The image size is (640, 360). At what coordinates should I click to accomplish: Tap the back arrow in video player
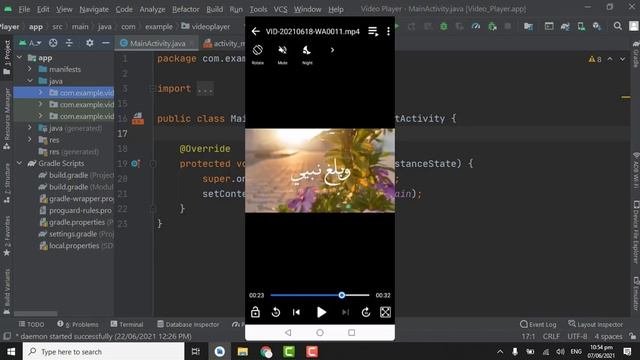[256, 31]
